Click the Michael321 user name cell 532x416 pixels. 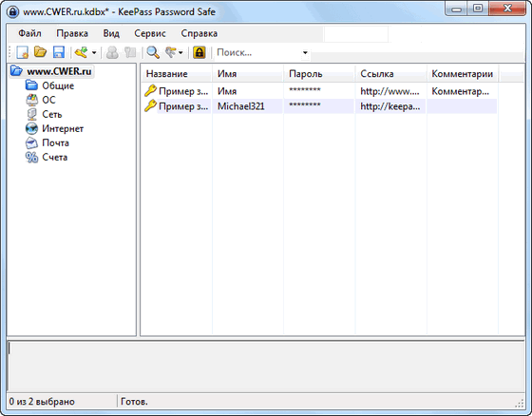coord(241,106)
